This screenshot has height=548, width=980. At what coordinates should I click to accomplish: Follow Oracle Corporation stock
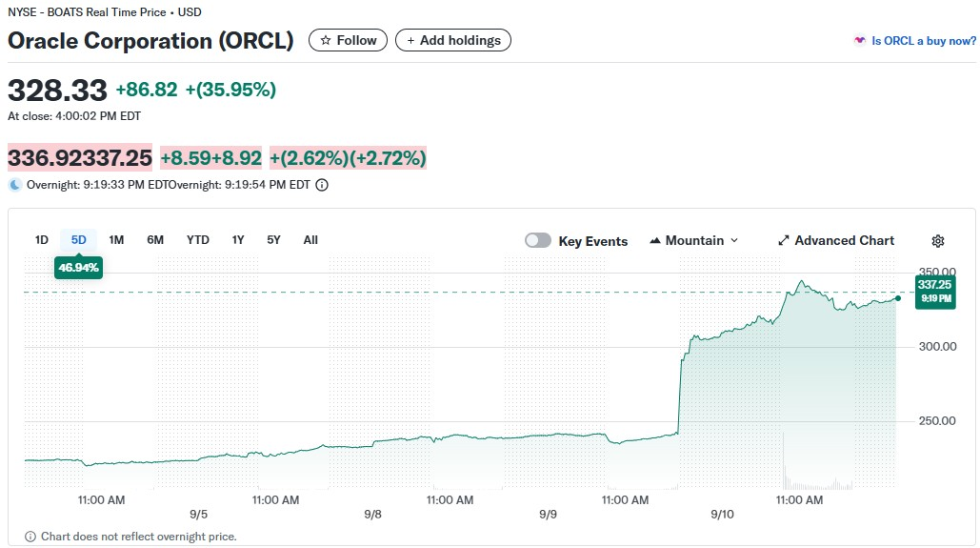349,41
